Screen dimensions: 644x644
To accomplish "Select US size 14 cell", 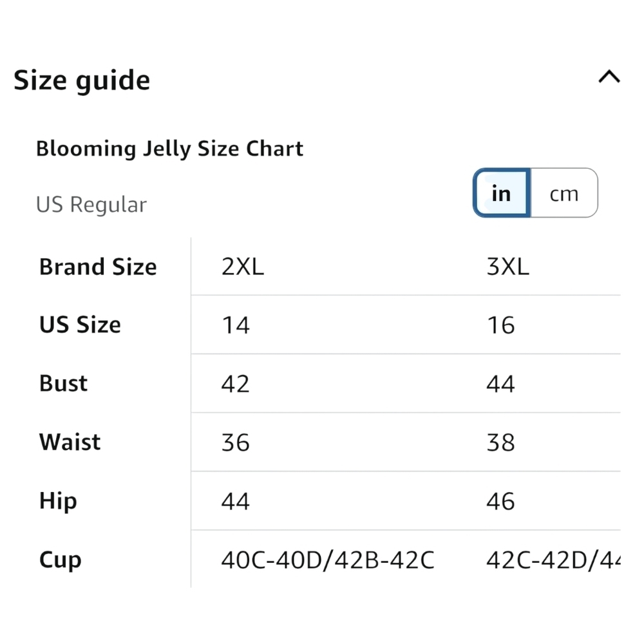I will click(235, 325).
